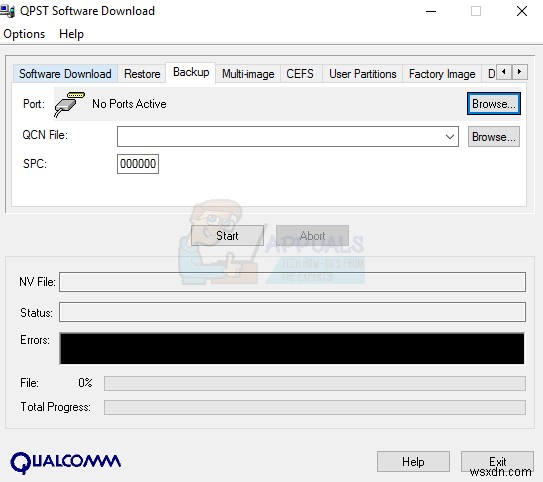Switch to the Software Download tab
Screen dimensions: 543x482
point(65,74)
